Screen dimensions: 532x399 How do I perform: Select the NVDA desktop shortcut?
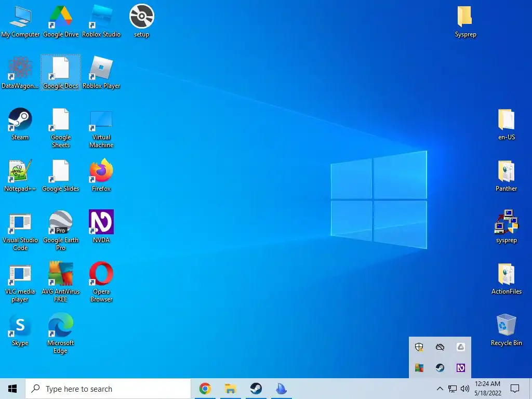pyautogui.click(x=101, y=227)
